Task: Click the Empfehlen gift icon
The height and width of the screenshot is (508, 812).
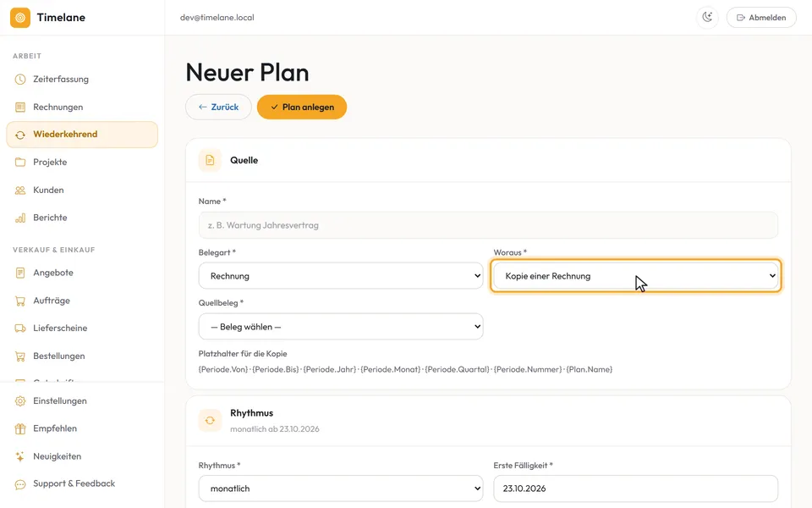Action: (20, 428)
